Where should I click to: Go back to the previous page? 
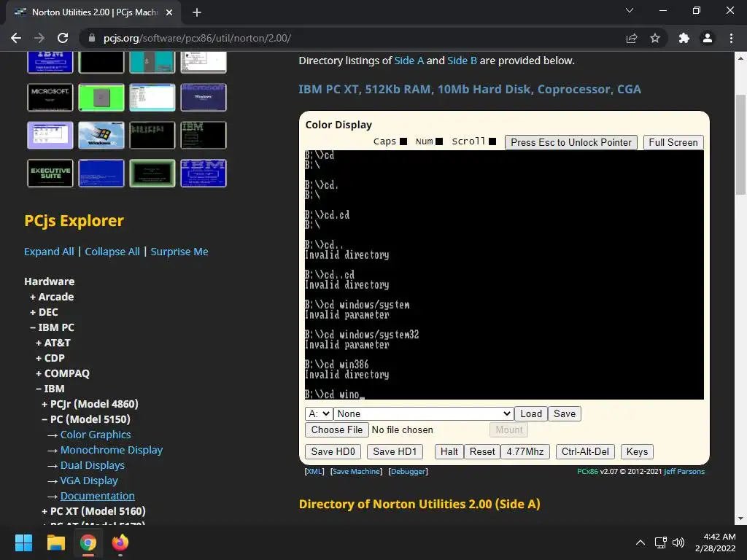click(16, 38)
